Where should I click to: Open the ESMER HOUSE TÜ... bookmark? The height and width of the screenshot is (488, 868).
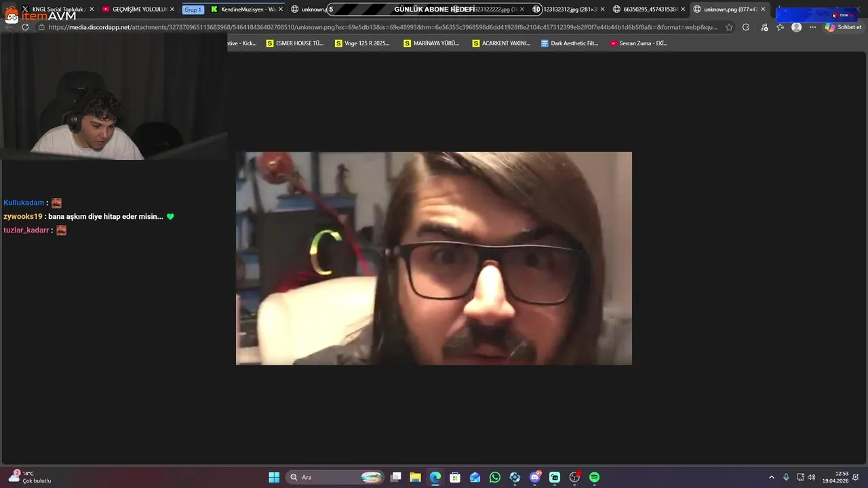pyautogui.click(x=295, y=43)
